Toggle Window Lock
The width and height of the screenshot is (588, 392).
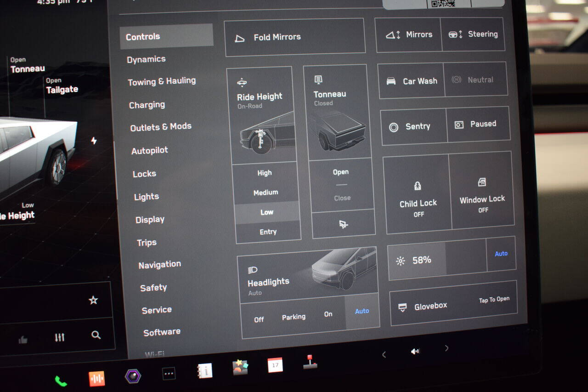pos(481,190)
